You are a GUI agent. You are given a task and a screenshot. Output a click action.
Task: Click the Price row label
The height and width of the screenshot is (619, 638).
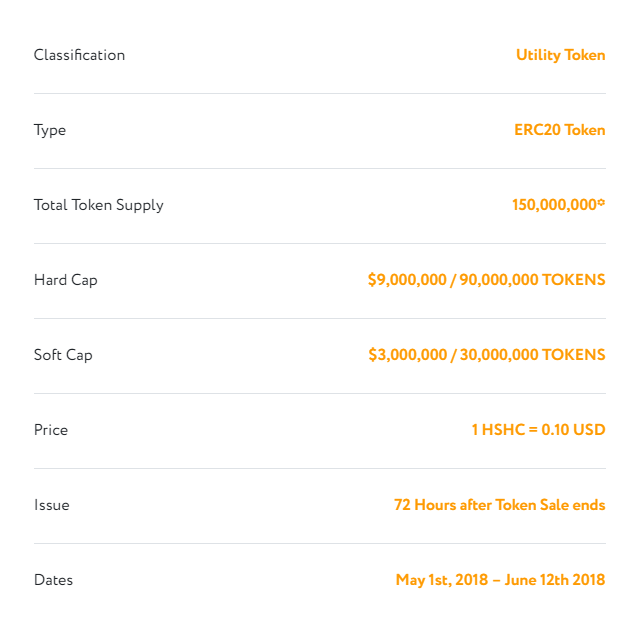point(51,430)
